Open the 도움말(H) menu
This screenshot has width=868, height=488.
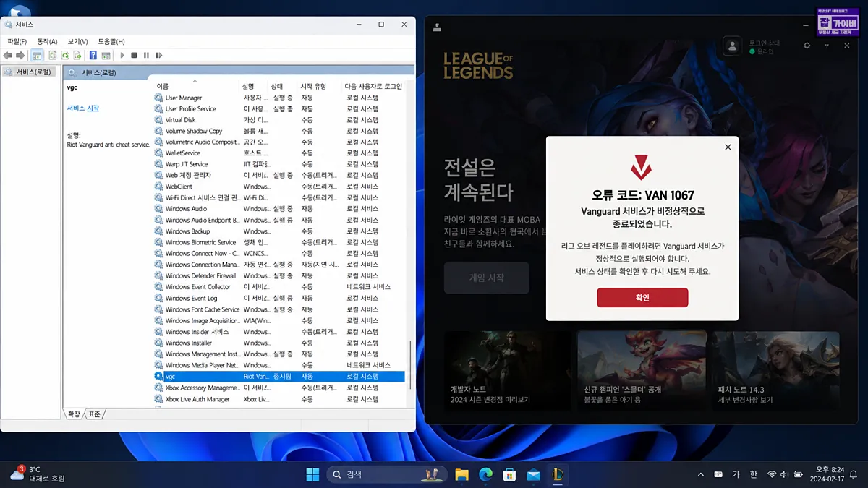[111, 42]
